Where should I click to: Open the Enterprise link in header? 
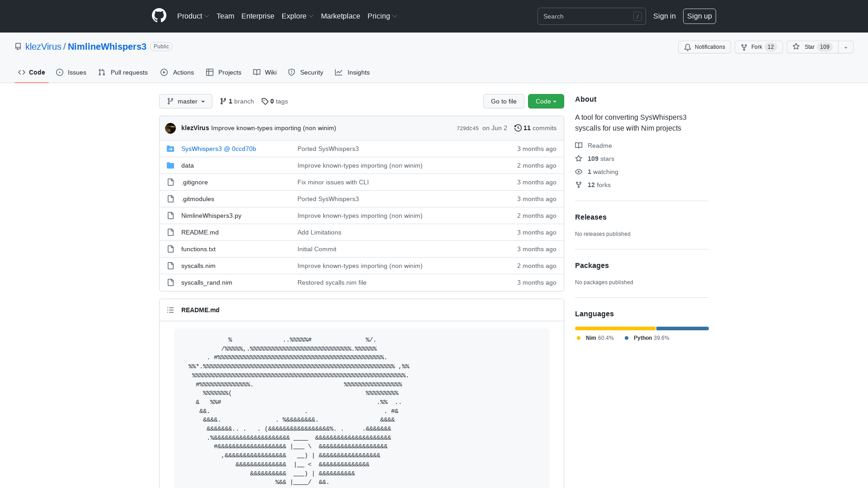[258, 16]
